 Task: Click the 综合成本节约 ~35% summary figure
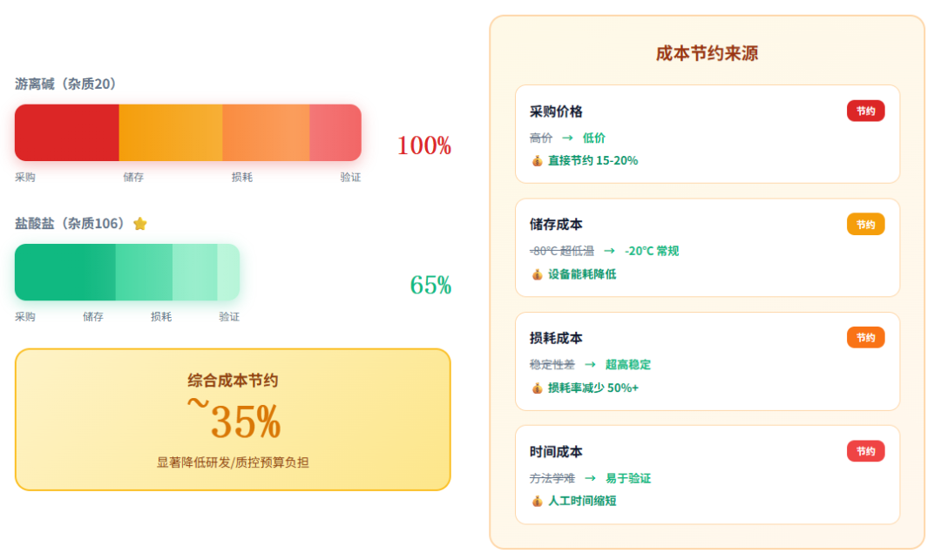tap(234, 422)
